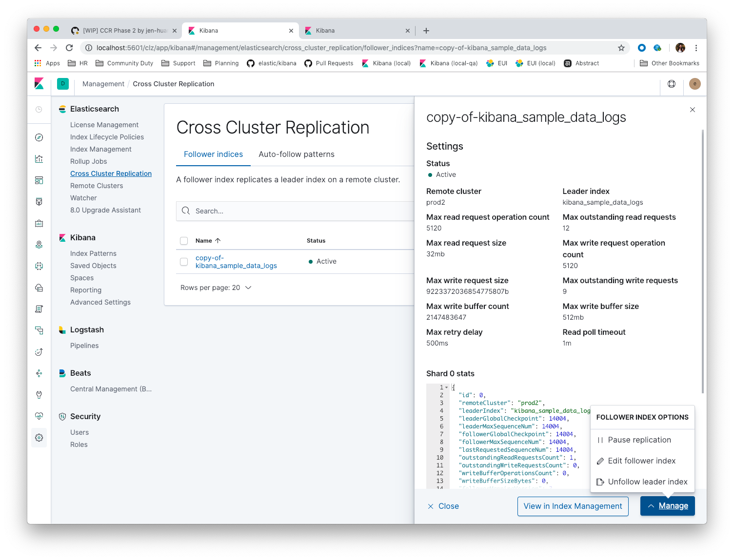
Task: Choose Unfollow leader index option
Action: point(642,482)
